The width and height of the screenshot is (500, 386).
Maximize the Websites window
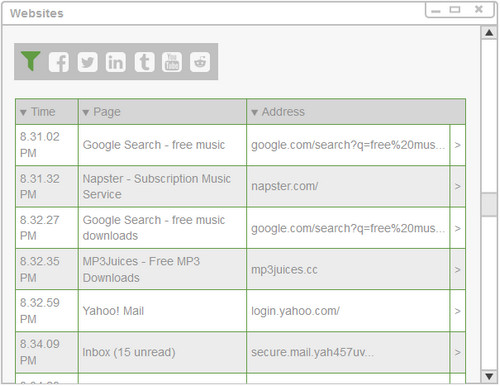pos(455,10)
